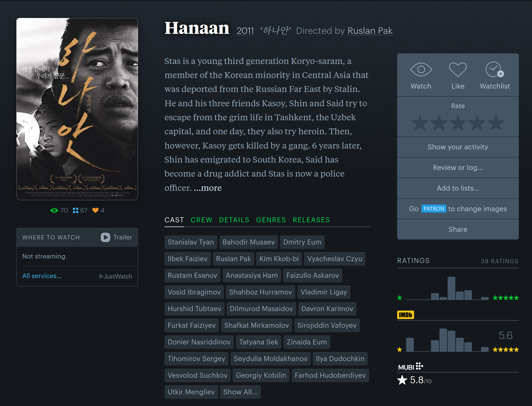The image size is (532, 406).
Task: Open cast member Shafkat Mirkamolov
Action: tap(256, 325)
